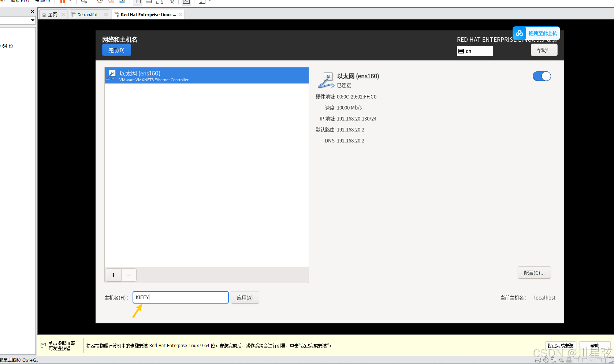Screen dimensions: 614x364
Task: Click the current hostname localhost
Action: tap(544, 298)
